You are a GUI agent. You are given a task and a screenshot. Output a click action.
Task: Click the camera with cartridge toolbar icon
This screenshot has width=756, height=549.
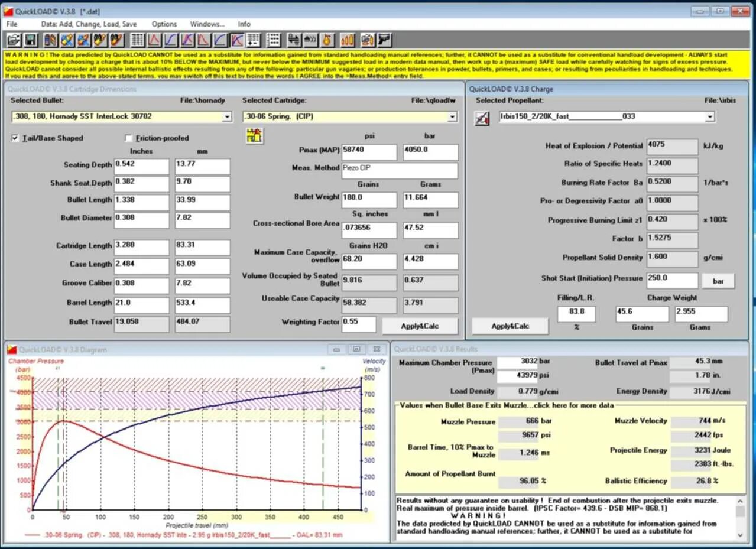tap(367, 40)
